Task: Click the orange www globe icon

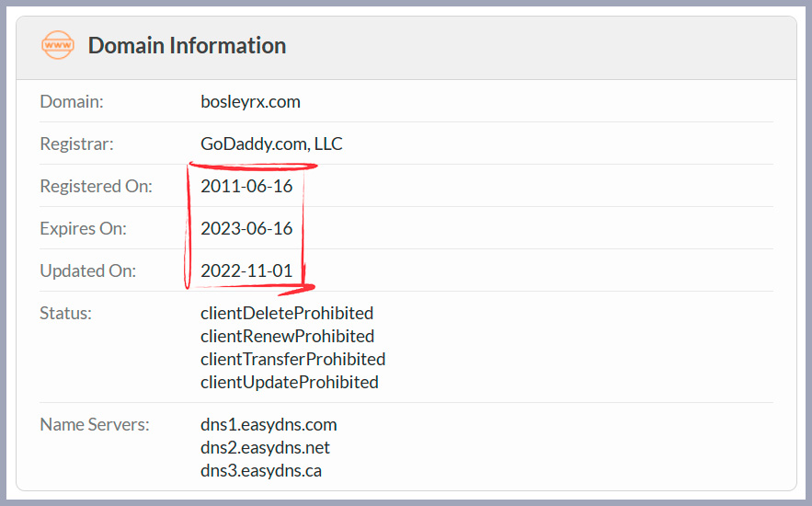Action: 58,45
